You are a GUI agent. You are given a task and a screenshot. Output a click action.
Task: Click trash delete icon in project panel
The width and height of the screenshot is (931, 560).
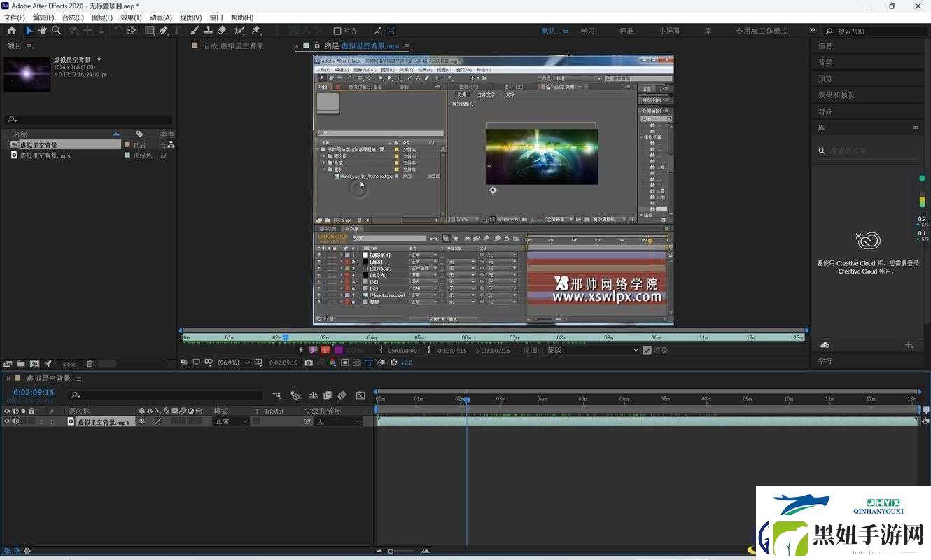coord(90,364)
